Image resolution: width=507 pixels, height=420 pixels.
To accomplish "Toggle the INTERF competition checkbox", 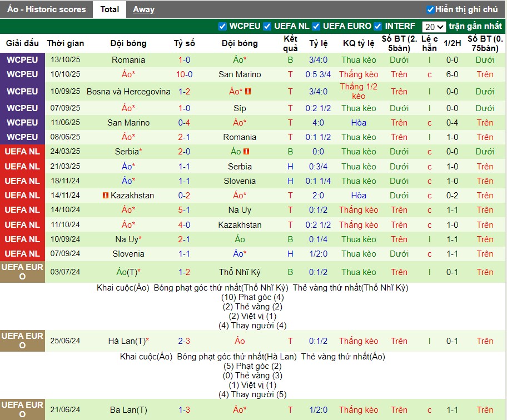I will [x=378, y=26].
